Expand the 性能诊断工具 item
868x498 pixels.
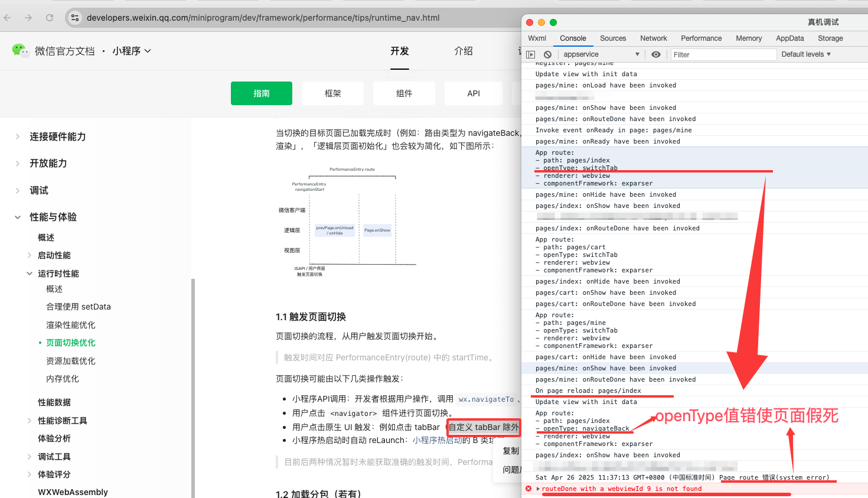pos(30,421)
